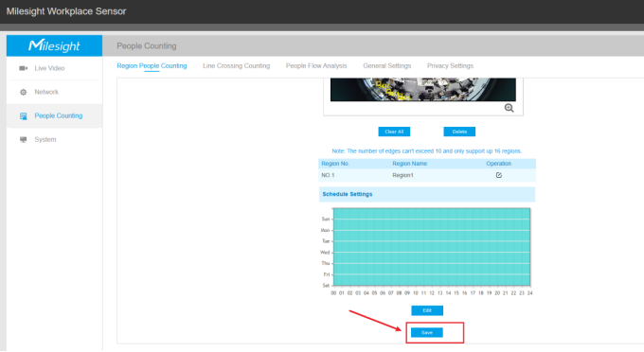Click the People Counting page title
Image resolution: width=644 pixels, height=352 pixels.
(147, 46)
